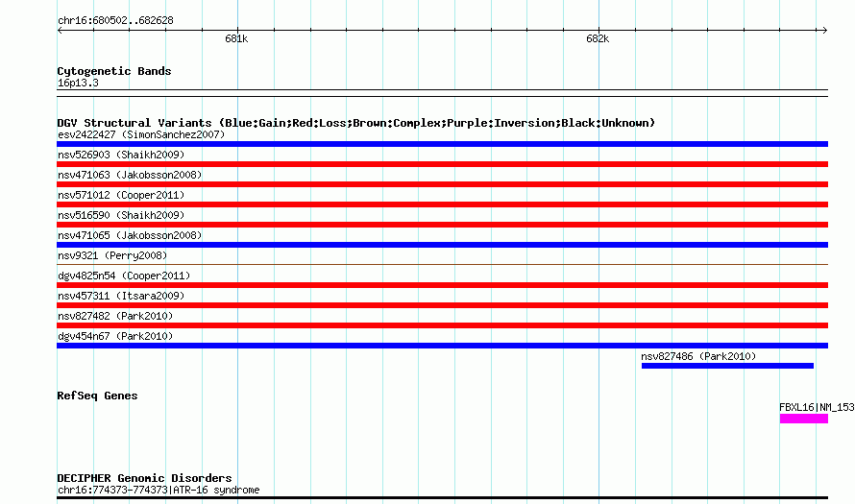Click the esv2422427 SimonSanchez2007 blue gain bar
Screen dimensions: 855x504
point(442,144)
